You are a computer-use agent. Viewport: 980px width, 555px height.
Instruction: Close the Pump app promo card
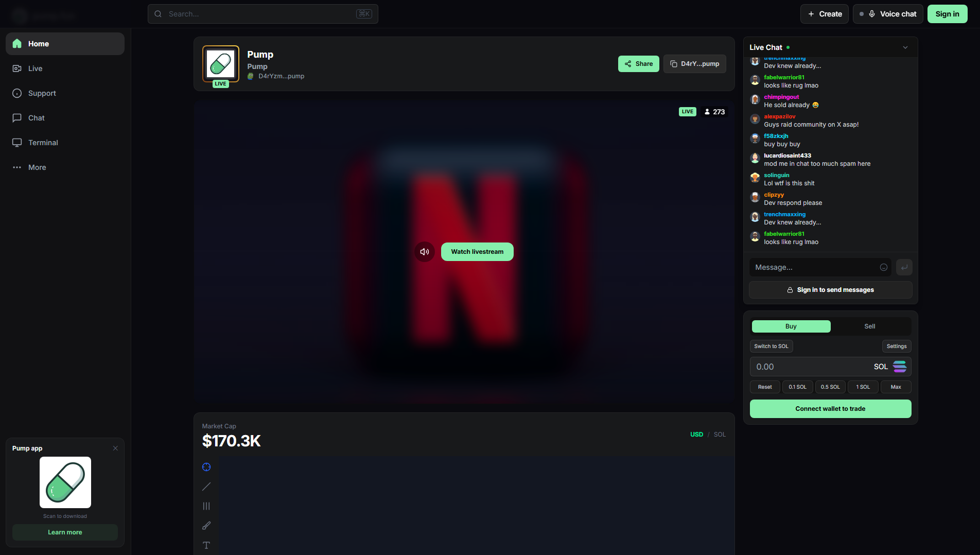click(115, 448)
